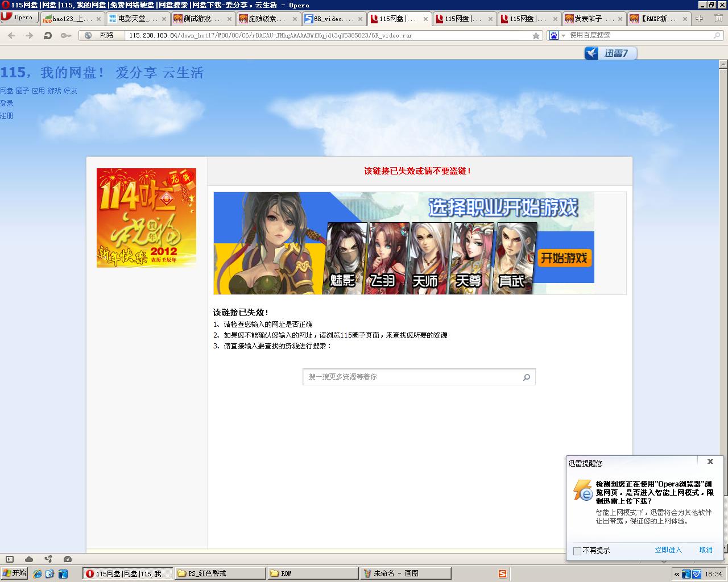728x582 pixels.
Task: Click 取消 in Thunder popup
Action: [706, 550]
